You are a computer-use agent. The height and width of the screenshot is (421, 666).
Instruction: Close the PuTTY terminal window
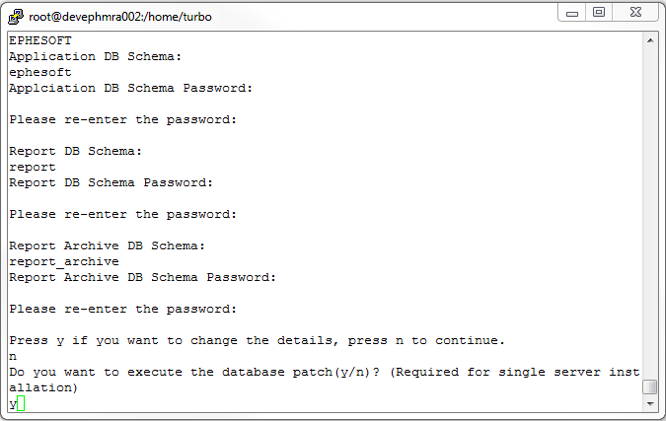tap(637, 12)
